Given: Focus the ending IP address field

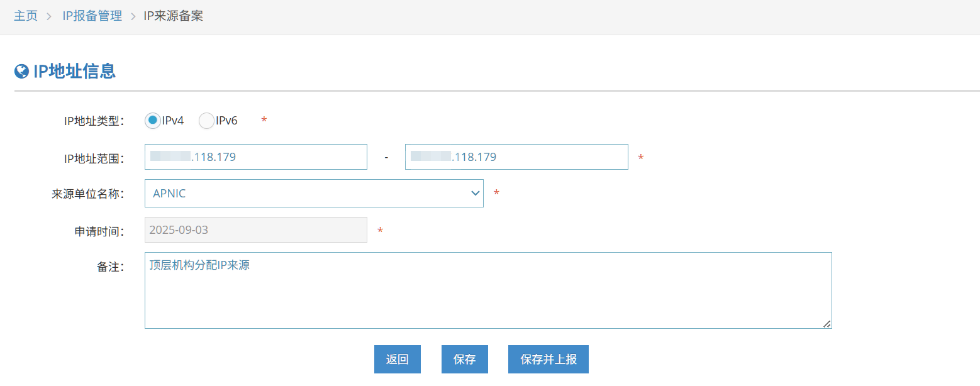Looking at the screenshot, I should (x=516, y=157).
